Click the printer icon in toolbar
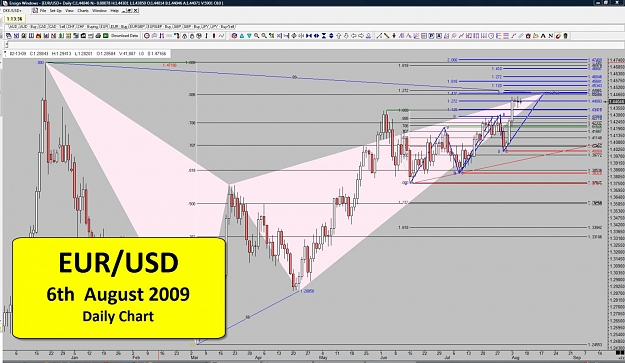Screen dimensions: 625x363 tap(98, 36)
